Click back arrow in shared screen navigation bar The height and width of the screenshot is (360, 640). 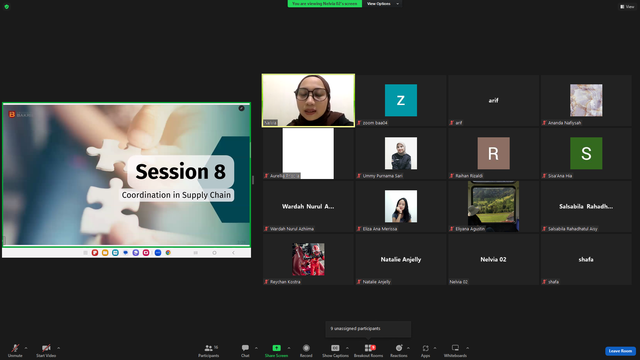click(x=233, y=253)
